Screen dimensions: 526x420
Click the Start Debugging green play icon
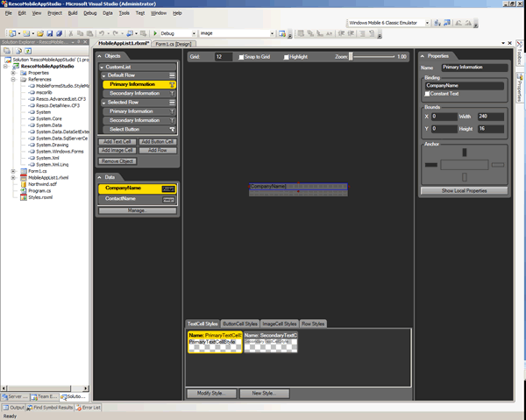155,33
